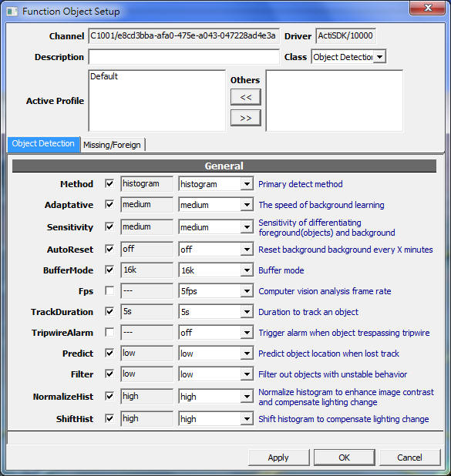Toggle the AutoReset checkbox
Screen dimensions: 451x476
109,250
